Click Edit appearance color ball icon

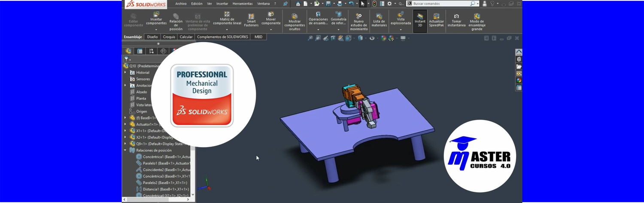point(384,38)
